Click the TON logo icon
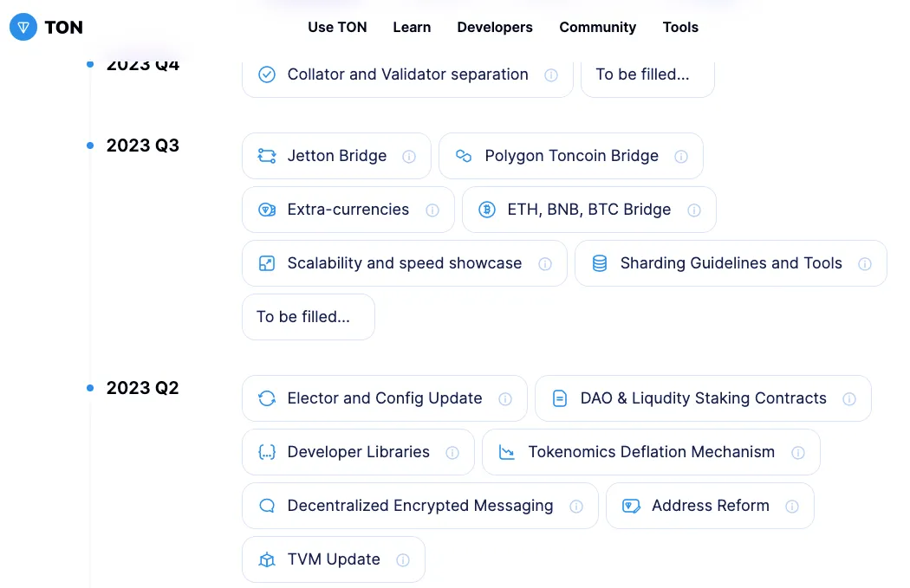910x588 pixels. click(x=23, y=27)
